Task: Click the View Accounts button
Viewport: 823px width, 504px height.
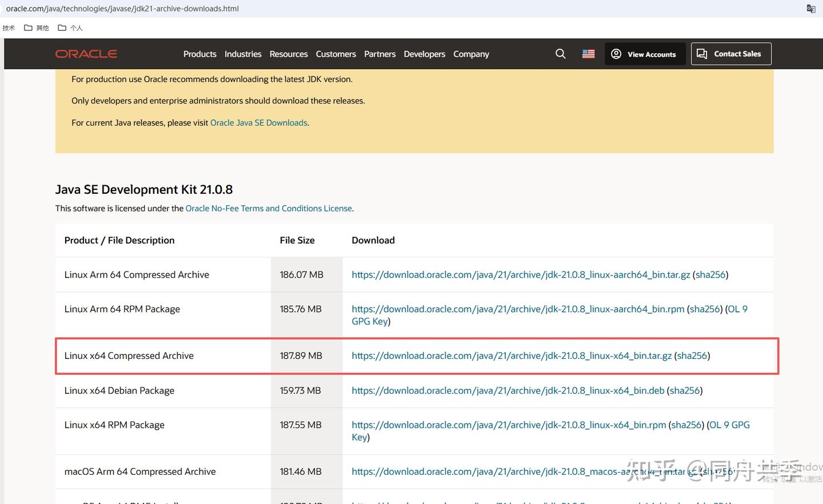Action: click(x=645, y=54)
